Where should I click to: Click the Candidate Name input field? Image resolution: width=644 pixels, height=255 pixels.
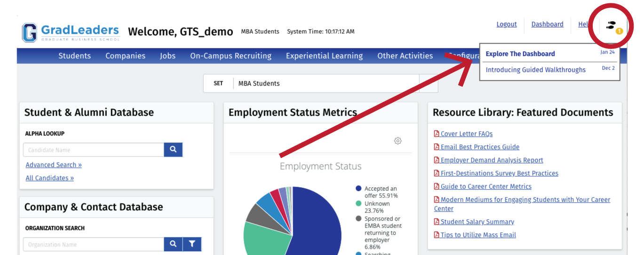pyautogui.click(x=94, y=150)
